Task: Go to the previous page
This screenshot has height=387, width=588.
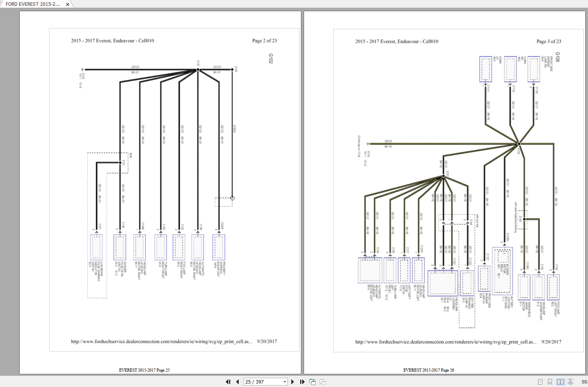Action: (237, 382)
